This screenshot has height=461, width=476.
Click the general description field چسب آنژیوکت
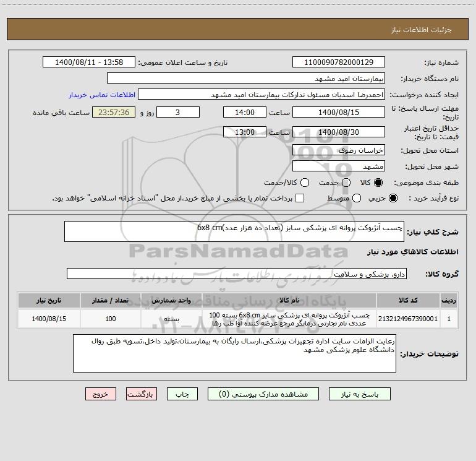[x=234, y=231]
